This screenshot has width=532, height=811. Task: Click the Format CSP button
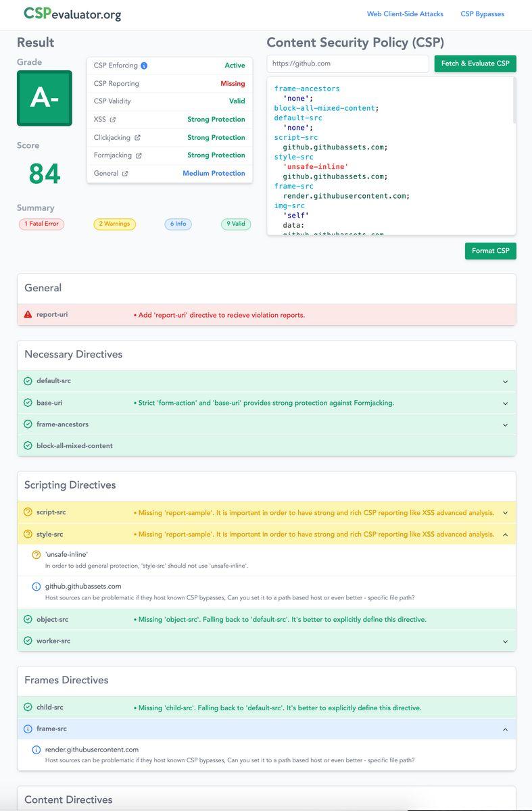(490, 251)
